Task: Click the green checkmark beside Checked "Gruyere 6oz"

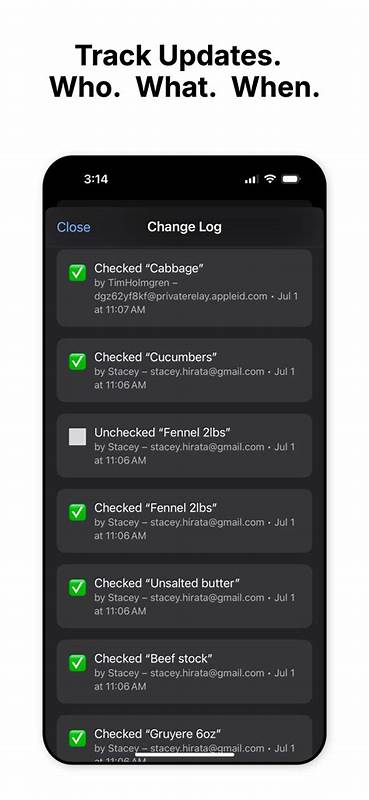Action: [x=78, y=738]
